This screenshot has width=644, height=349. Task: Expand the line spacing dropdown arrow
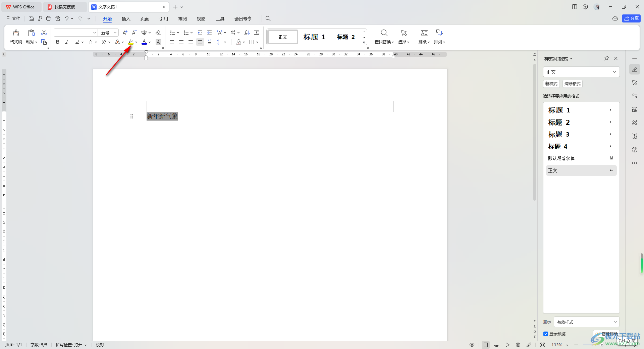pos(225,42)
